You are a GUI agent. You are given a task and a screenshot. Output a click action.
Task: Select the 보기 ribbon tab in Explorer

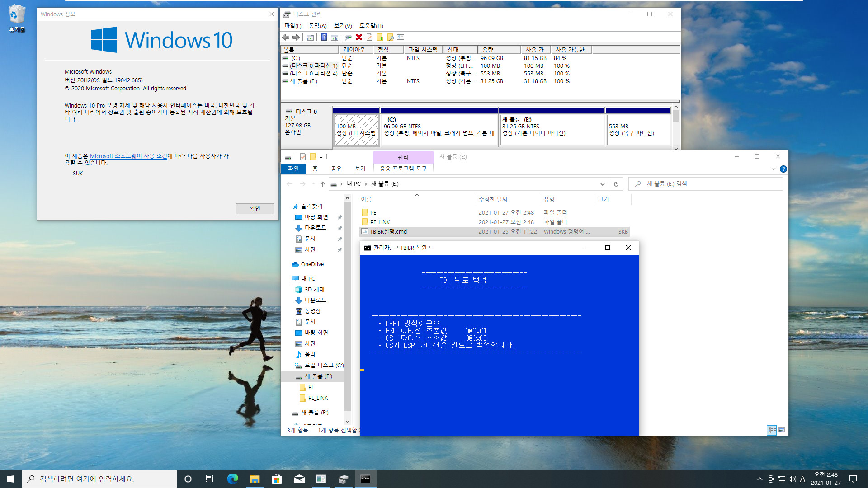[360, 169]
